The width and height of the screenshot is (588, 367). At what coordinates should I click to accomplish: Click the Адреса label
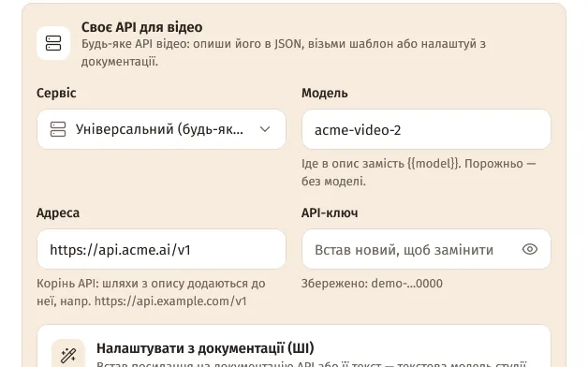point(58,213)
